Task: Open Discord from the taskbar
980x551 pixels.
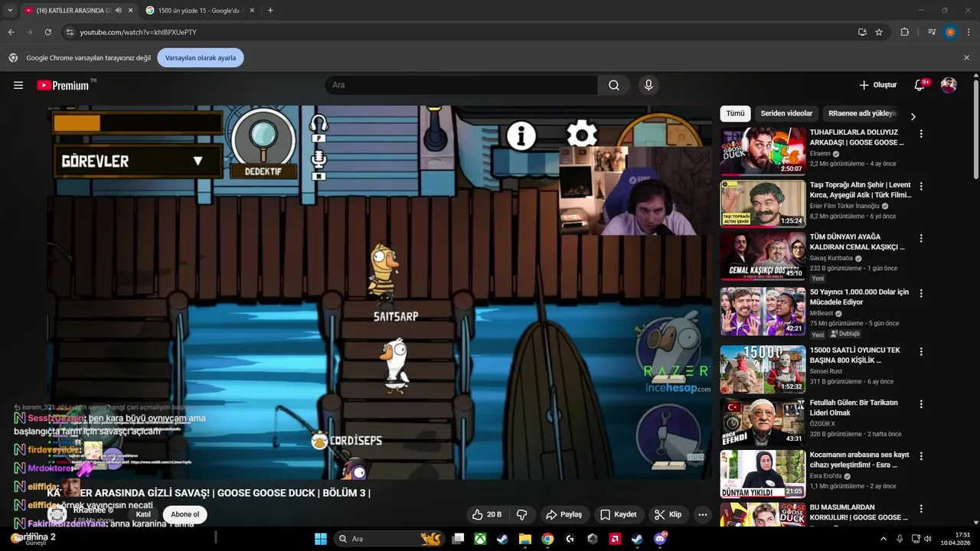Action: point(660,539)
